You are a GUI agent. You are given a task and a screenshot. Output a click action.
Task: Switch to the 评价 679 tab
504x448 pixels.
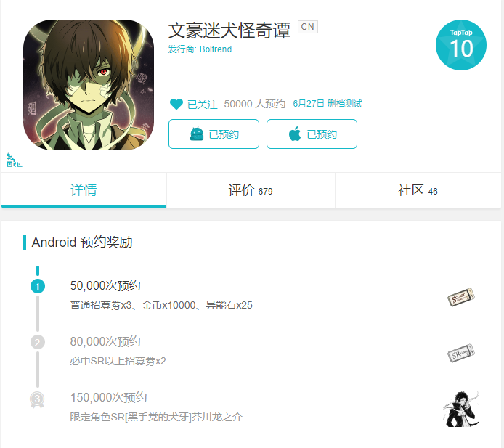(x=251, y=190)
